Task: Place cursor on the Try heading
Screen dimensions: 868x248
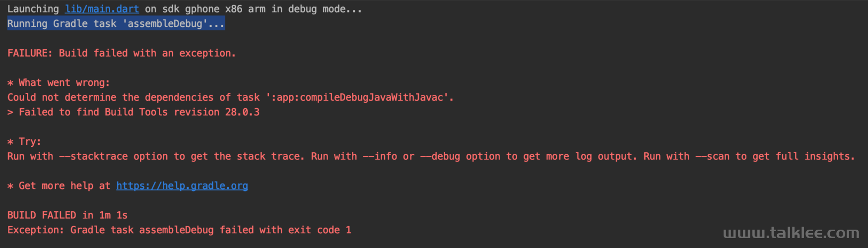Action: [x=24, y=141]
